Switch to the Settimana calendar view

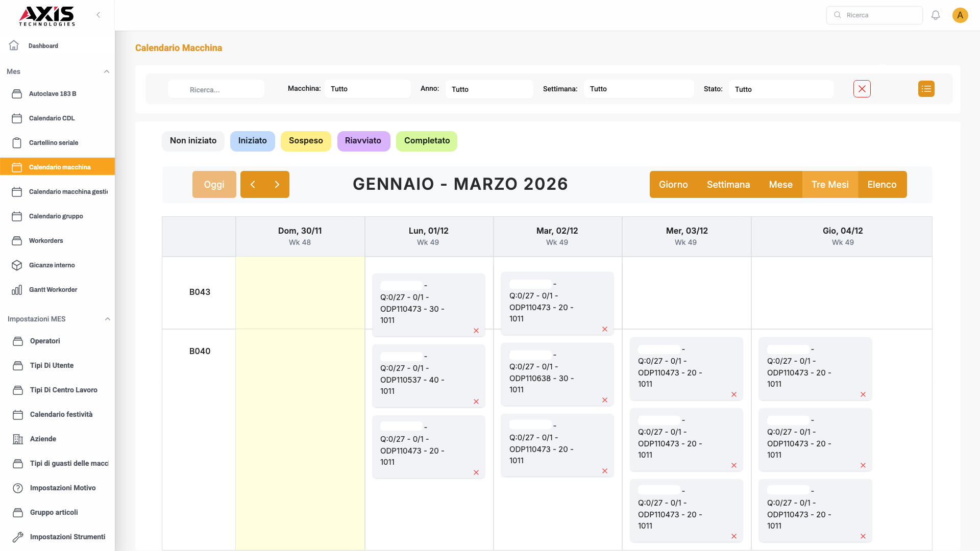click(x=728, y=185)
